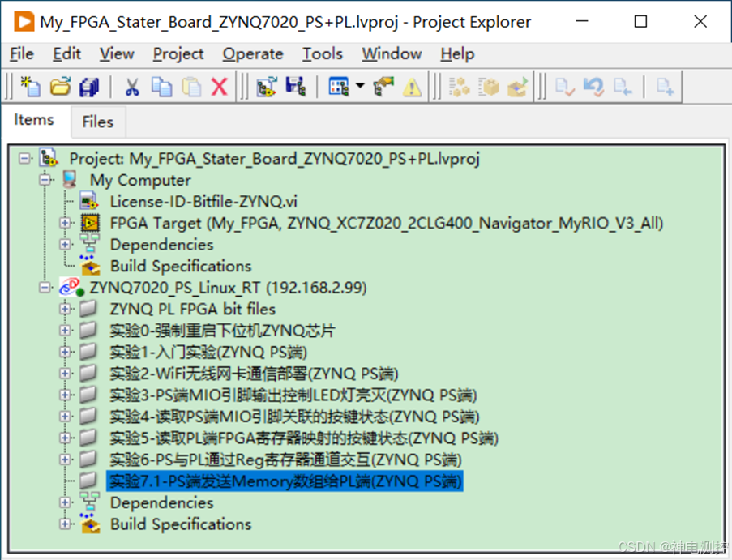Click the FPGA Target chip icon

tap(90, 223)
